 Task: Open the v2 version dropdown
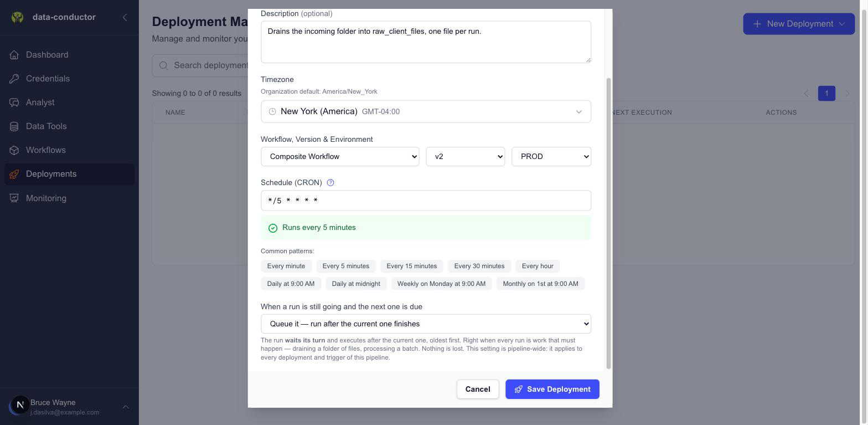pyautogui.click(x=465, y=156)
